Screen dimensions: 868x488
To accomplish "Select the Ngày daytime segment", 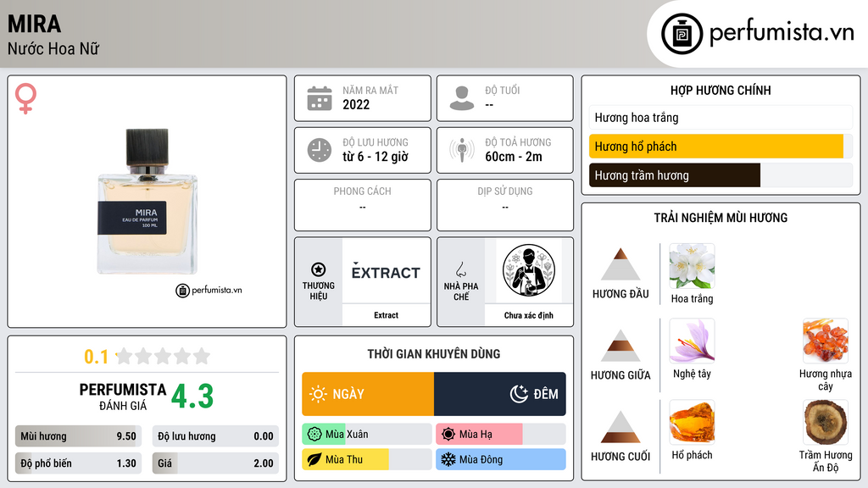I will [368, 394].
